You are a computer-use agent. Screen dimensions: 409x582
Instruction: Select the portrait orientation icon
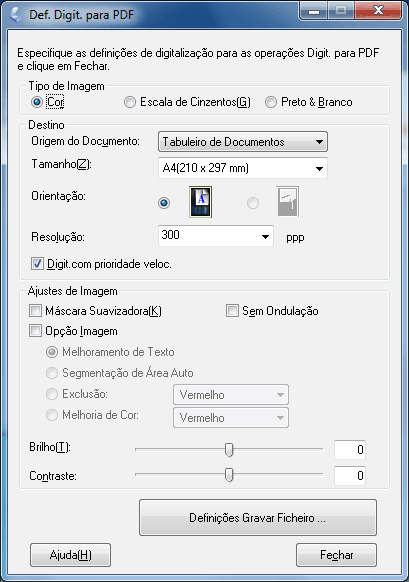coord(200,202)
